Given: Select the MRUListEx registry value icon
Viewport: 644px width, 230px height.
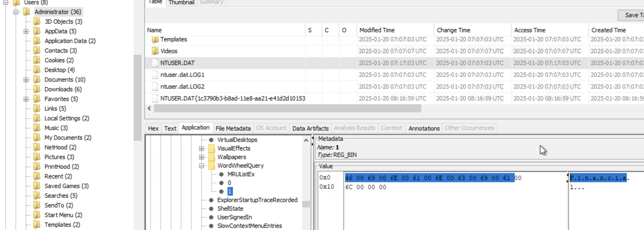Looking at the screenshot, I should (221, 174).
